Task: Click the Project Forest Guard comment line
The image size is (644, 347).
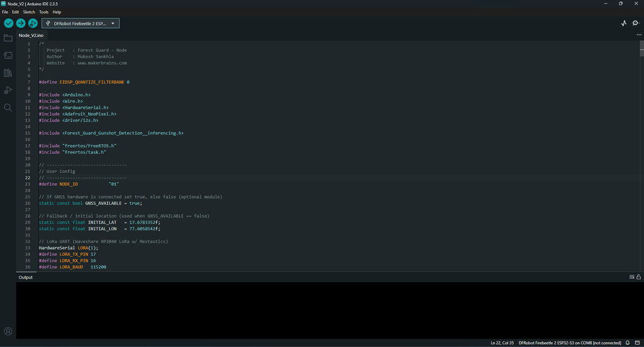Action: [x=87, y=50]
